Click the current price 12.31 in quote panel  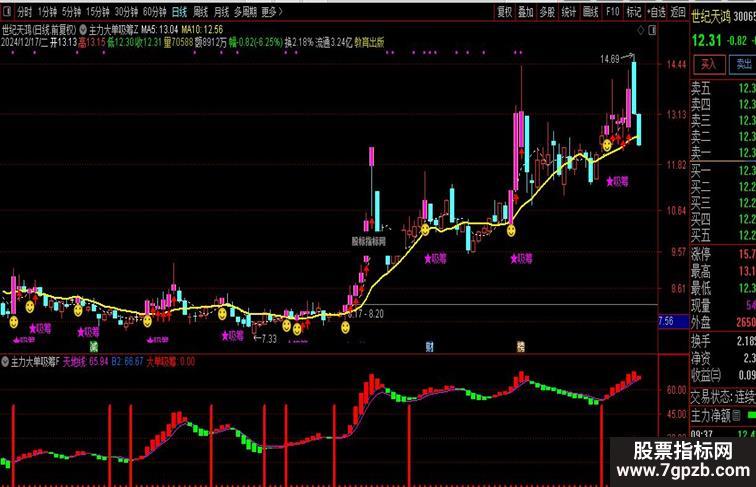[707, 41]
